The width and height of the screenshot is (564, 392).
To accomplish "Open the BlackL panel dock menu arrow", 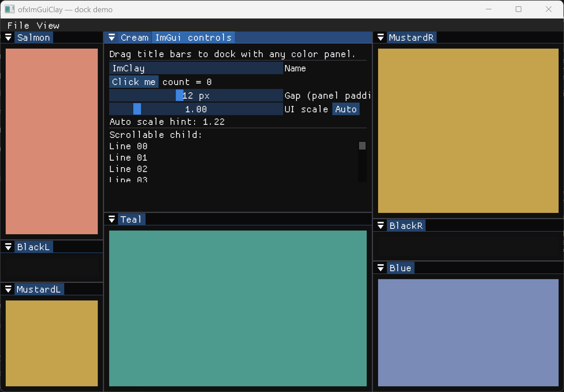I will point(8,247).
